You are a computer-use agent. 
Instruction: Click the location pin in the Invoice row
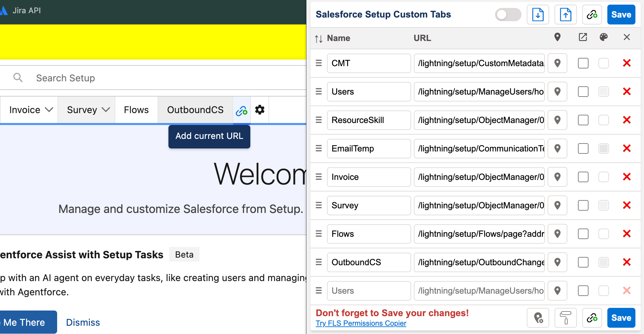(557, 177)
